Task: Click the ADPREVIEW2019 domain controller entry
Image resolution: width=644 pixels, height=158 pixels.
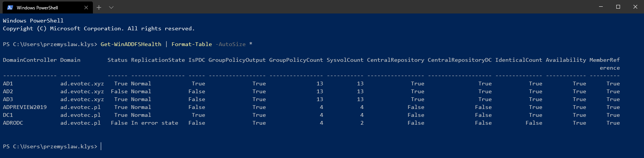Action: (25, 107)
